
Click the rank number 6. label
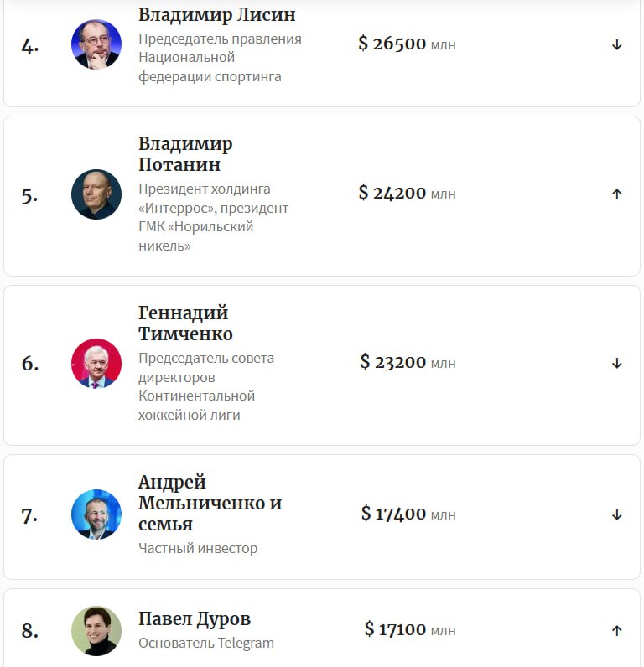pos(30,364)
